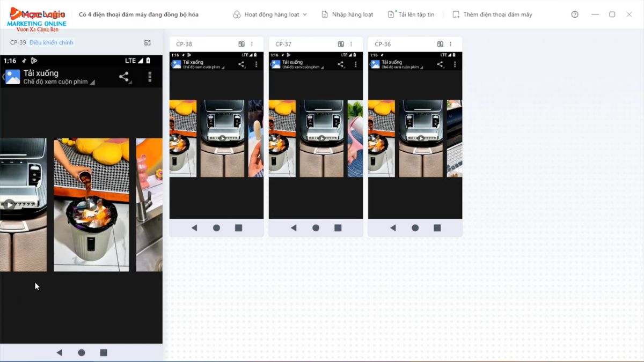Image resolution: width=644 pixels, height=362 pixels.
Task: Tap Android back button on CP-39
Action: (59, 352)
